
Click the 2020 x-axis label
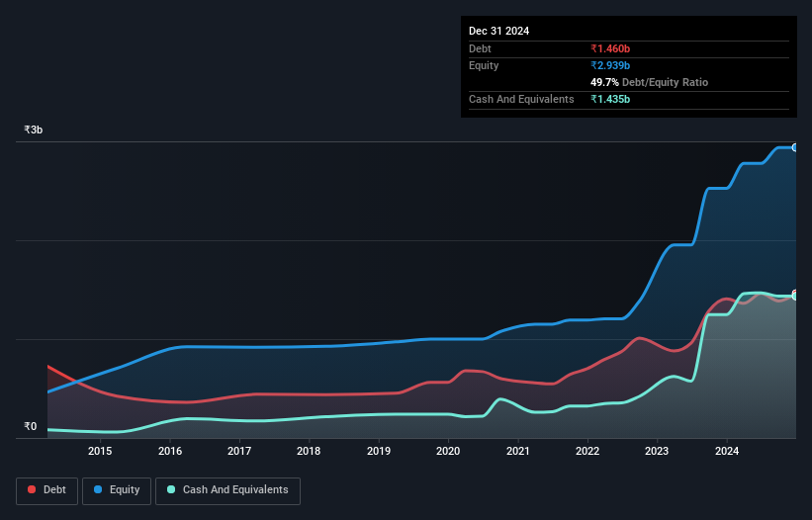point(448,451)
